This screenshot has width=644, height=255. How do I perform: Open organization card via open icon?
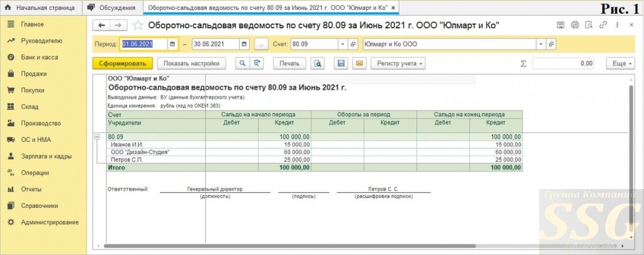click(551, 44)
